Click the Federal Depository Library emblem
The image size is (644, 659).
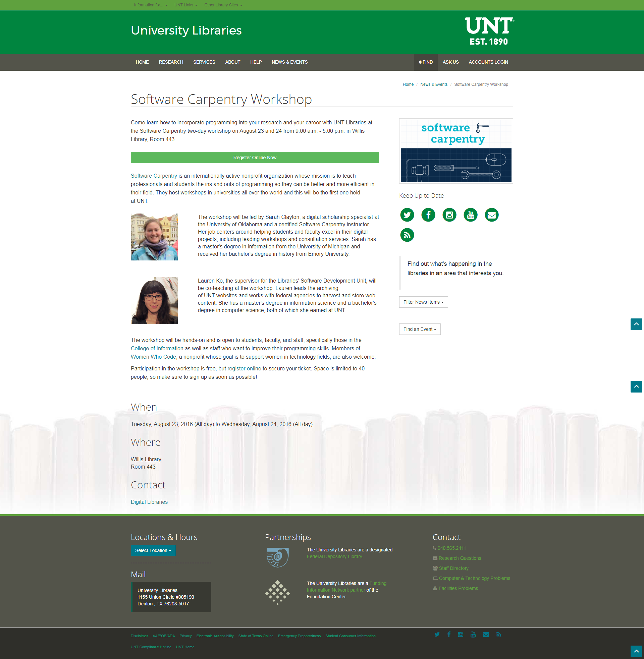click(277, 557)
